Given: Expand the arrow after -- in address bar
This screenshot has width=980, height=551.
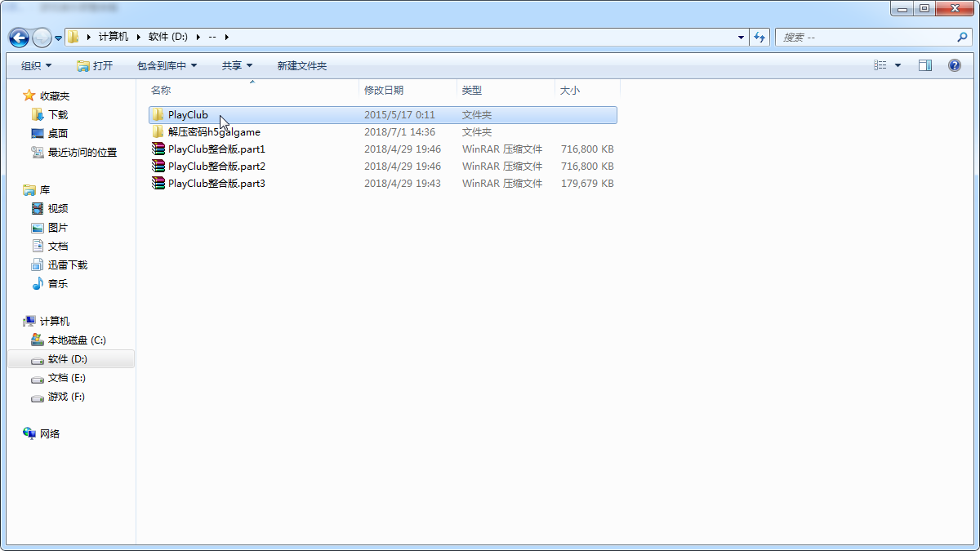Looking at the screenshot, I should pos(226,38).
